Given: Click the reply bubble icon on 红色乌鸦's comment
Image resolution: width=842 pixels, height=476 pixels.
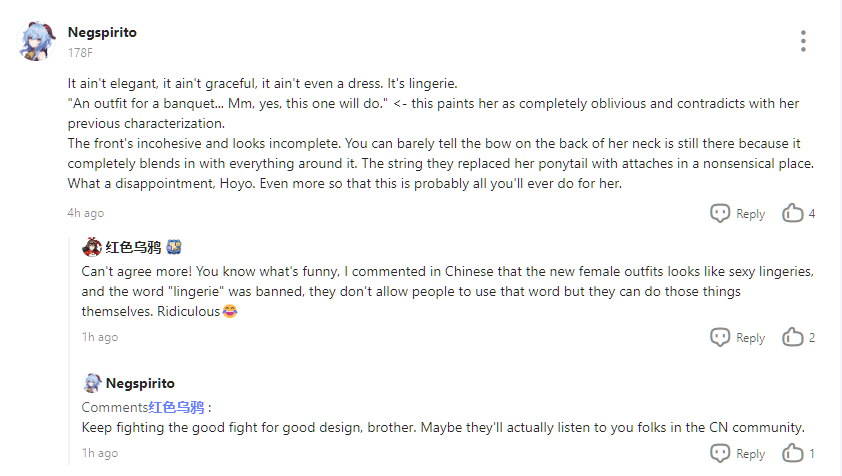Looking at the screenshot, I should click(720, 337).
